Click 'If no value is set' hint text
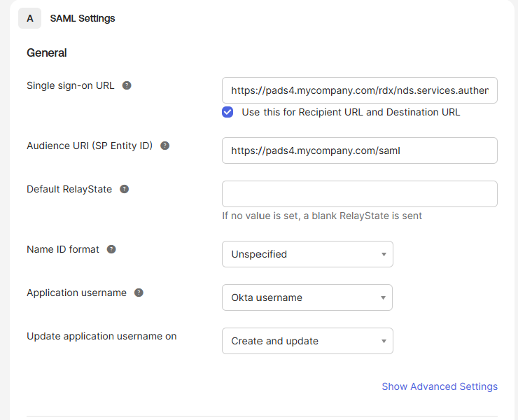 coord(322,216)
